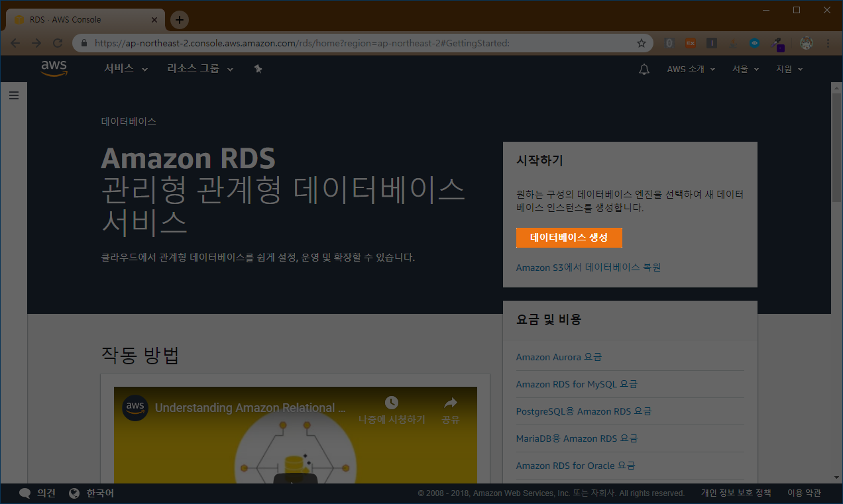Click the browser forward arrow
Screen dimensions: 843x504
[x=36, y=43]
